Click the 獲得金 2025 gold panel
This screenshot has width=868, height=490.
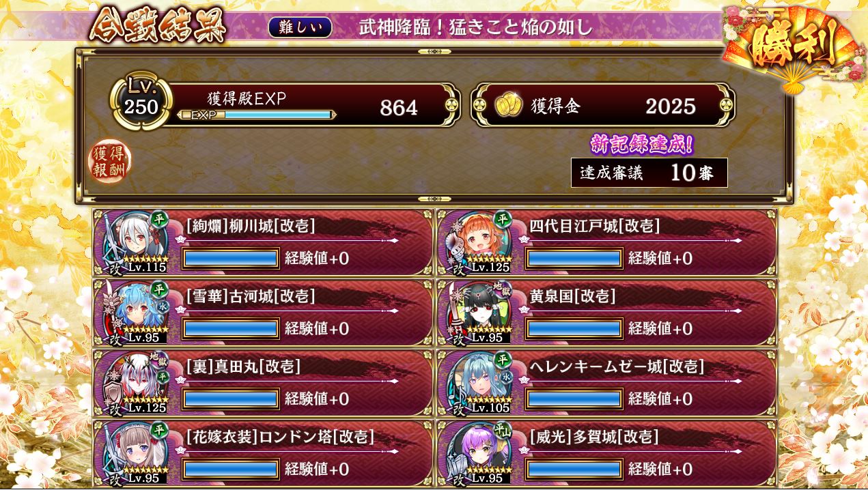[x=604, y=105]
